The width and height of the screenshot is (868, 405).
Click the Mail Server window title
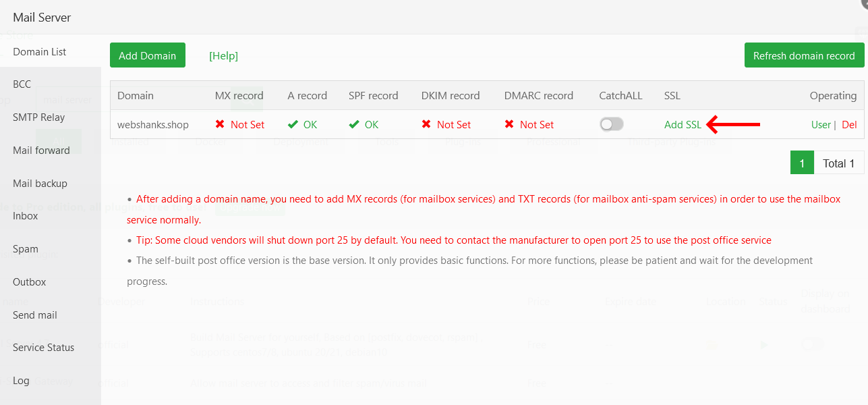[x=42, y=18]
